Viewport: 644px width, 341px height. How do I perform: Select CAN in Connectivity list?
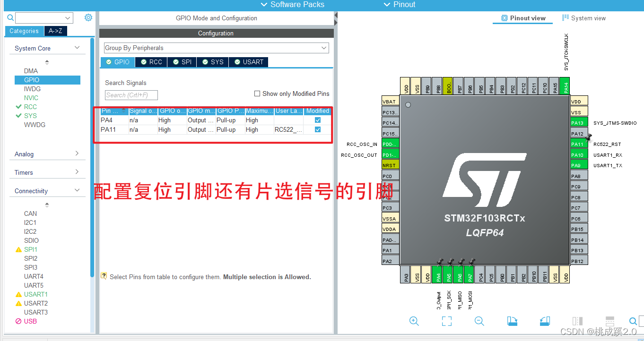coord(30,213)
